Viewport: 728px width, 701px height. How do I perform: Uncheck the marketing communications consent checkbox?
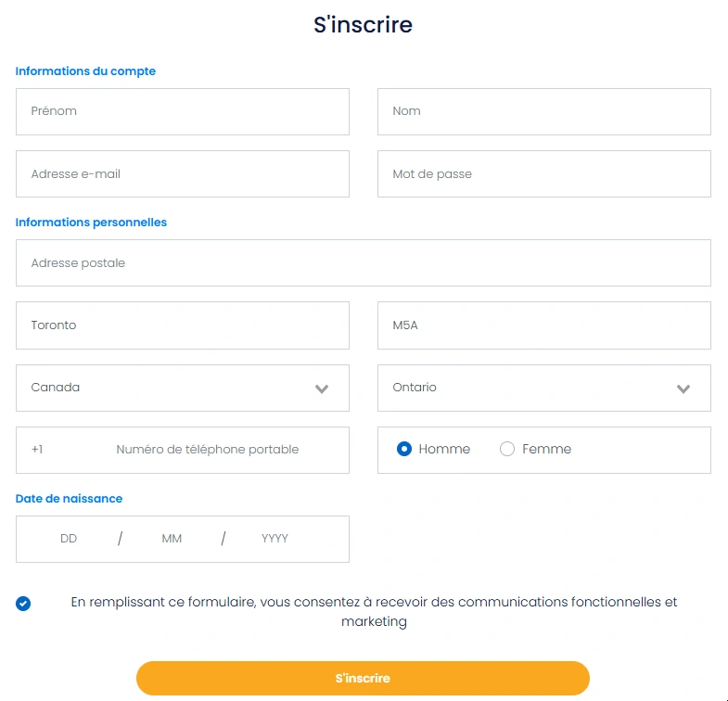tap(23, 603)
